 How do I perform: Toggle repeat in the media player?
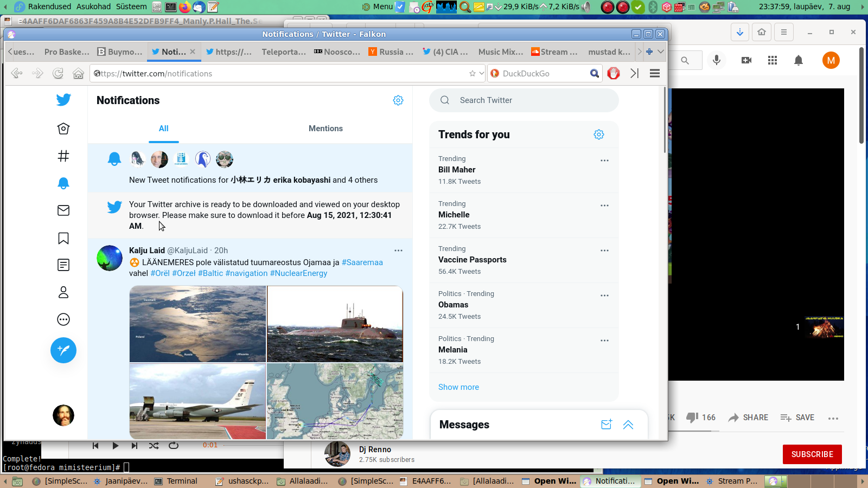click(x=174, y=446)
